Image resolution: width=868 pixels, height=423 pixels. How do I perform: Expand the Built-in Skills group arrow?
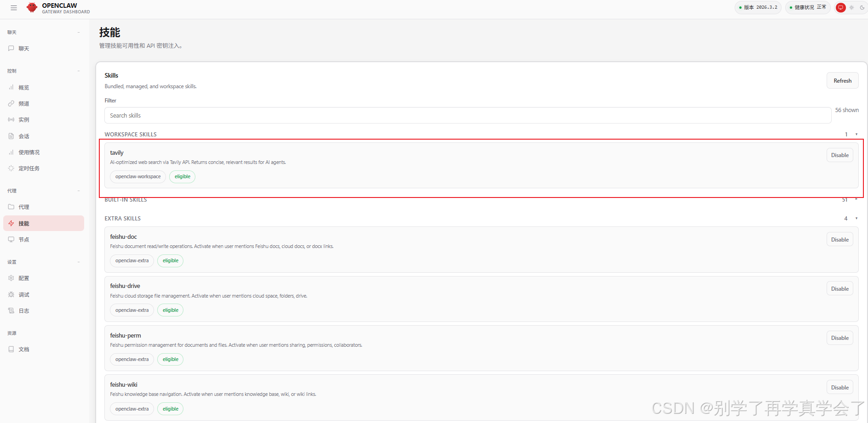pyautogui.click(x=857, y=199)
